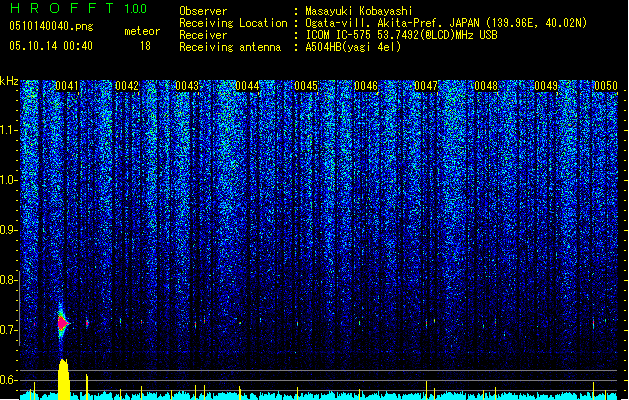Click the 0043 time marker
Image resolution: width=629 pixels, height=400 pixels.
(x=187, y=86)
